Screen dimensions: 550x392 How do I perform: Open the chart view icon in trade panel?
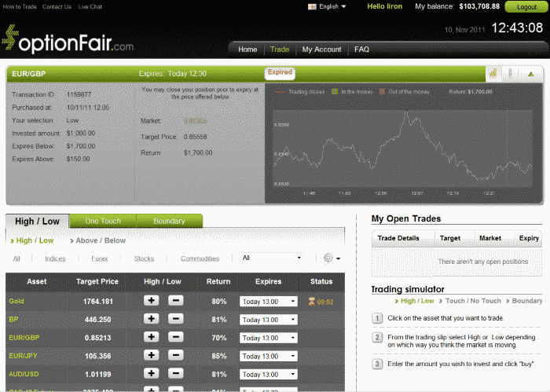(x=493, y=74)
